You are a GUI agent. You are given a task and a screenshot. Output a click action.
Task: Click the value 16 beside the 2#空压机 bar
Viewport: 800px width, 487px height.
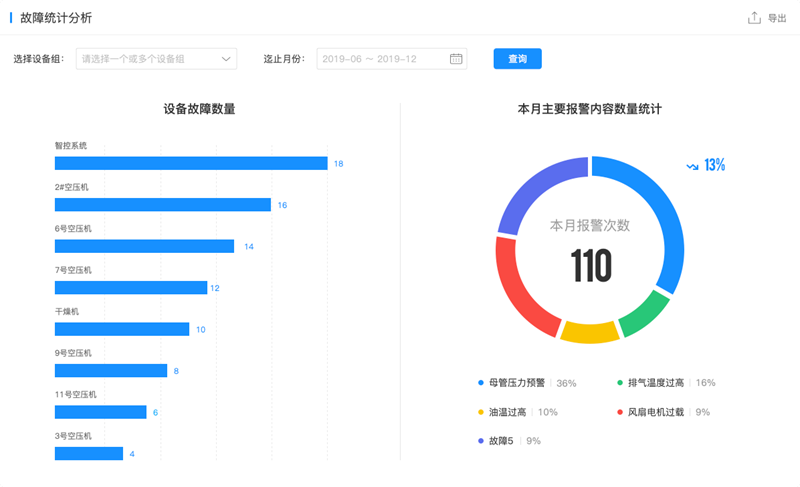[x=282, y=205]
